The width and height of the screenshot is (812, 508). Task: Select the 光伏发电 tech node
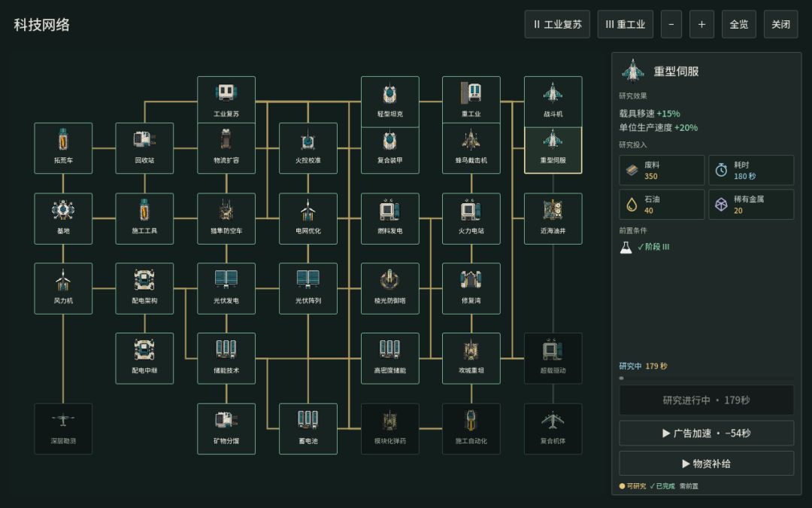[226, 289]
